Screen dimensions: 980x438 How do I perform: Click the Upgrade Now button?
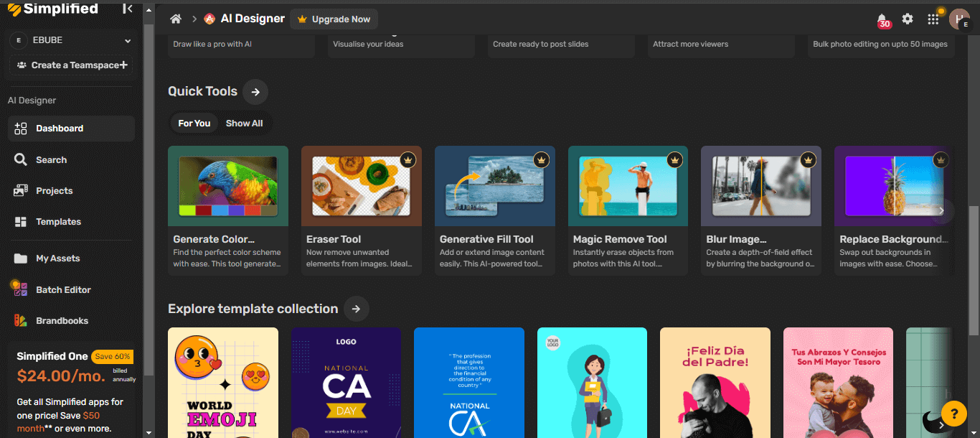click(334, 19)
